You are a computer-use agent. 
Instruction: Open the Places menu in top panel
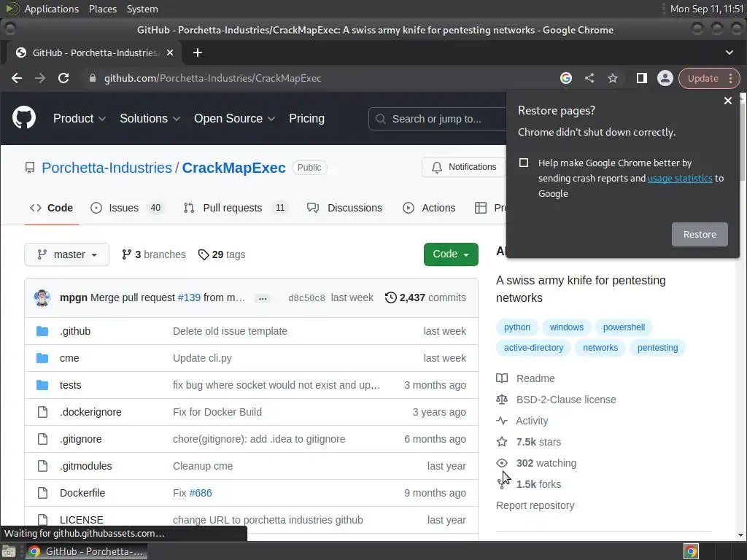102,9
